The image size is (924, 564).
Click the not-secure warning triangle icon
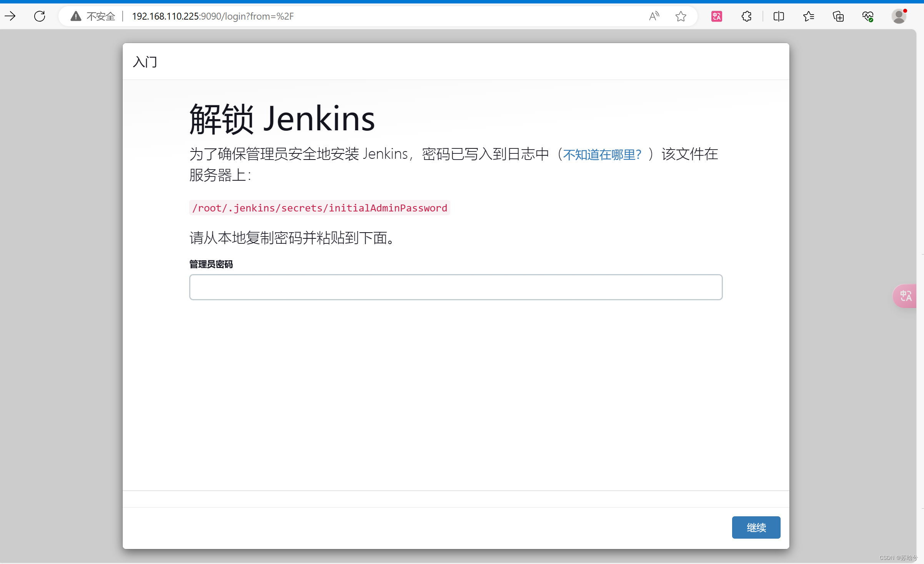tap(76, 16)
